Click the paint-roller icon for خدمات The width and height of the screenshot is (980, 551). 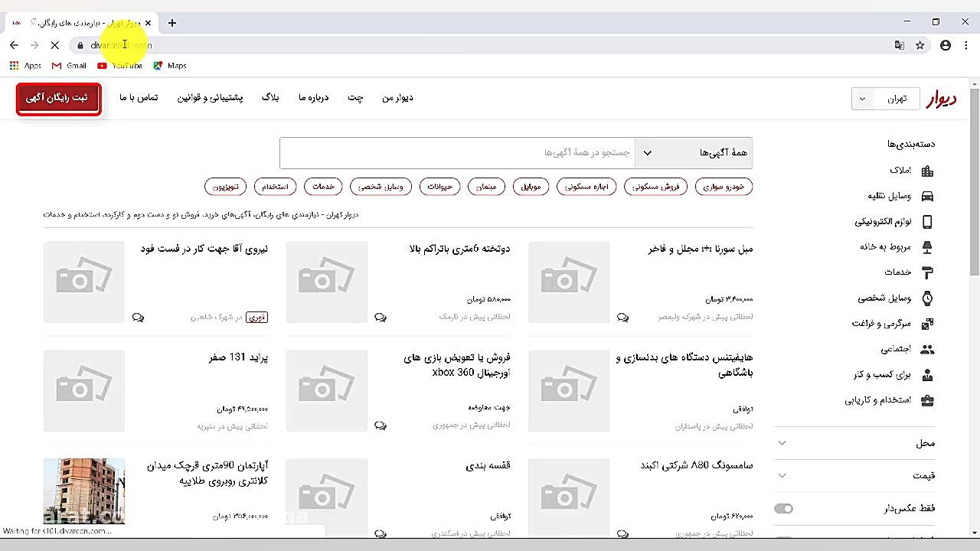(926, 272)
